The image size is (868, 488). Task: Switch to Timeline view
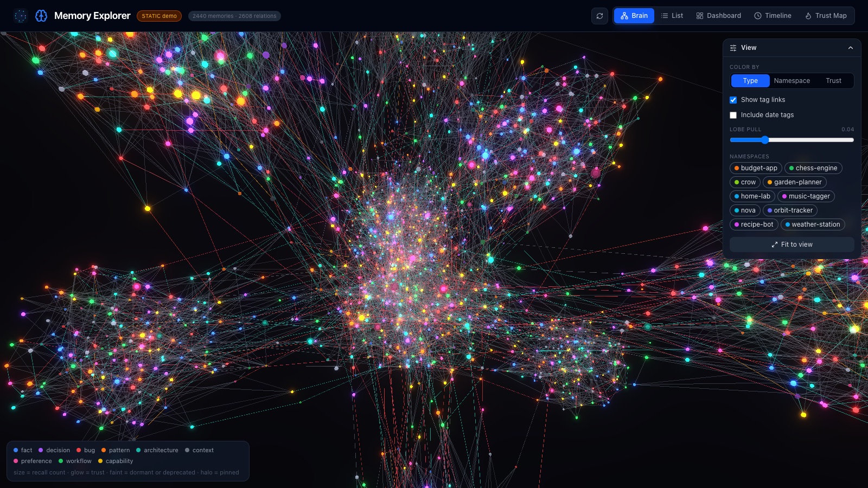(773, 16)
